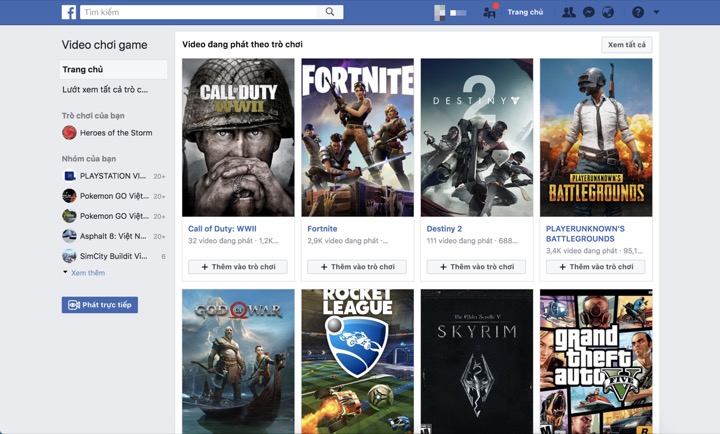This screenshot has width=720, height=434.
Task: Open the Grand Theft Auto V cover
Action: click(x=596, y=361)
